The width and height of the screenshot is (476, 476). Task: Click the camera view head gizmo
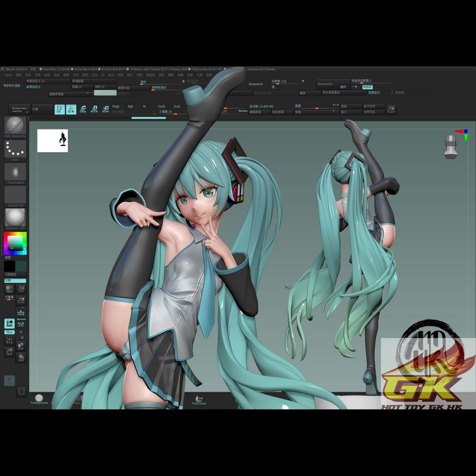tap(450, 146)
